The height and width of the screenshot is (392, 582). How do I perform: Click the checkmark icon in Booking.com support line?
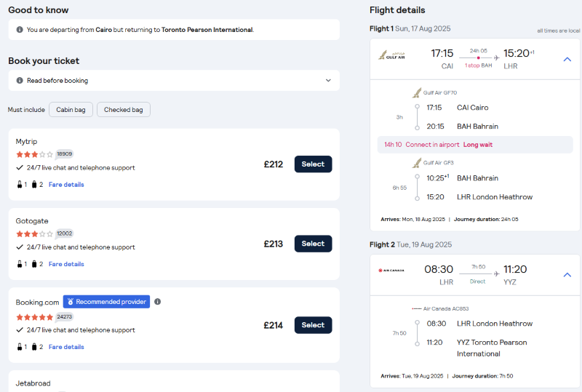coord(20,330)
